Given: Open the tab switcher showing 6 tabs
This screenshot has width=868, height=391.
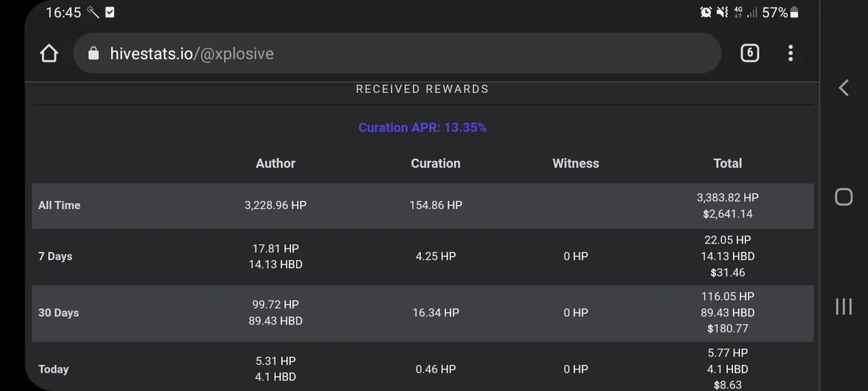Looking at the screenshot, I should click(x=749, y=53).
